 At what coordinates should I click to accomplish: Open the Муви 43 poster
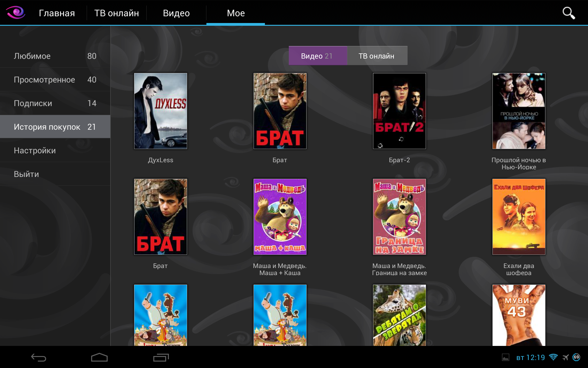click(x=519, y=315)
